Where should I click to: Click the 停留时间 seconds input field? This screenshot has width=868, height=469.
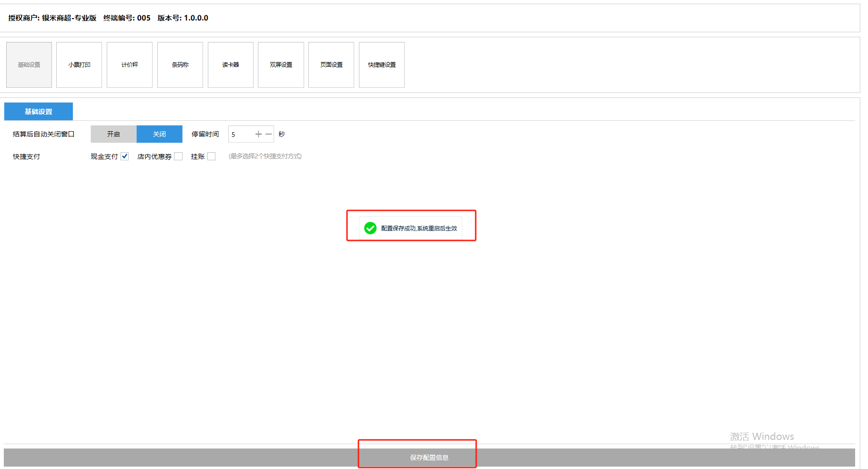coord(241,135)
